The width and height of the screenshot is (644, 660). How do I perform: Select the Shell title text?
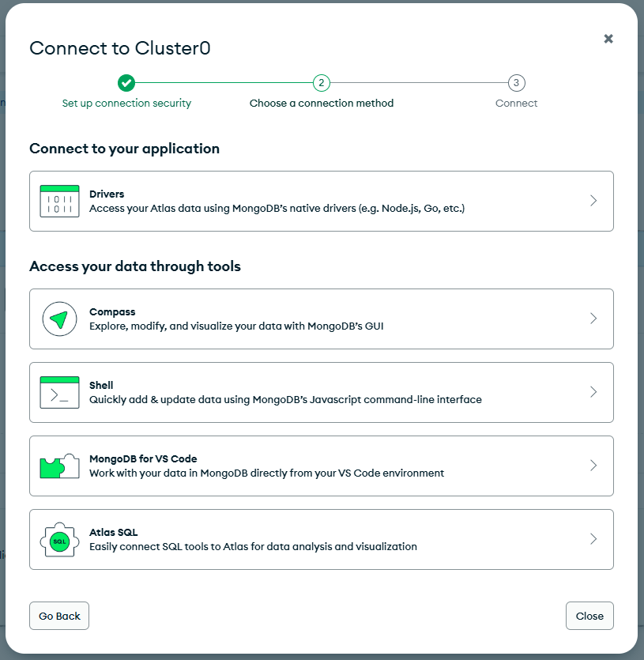[x=101, y=385]
